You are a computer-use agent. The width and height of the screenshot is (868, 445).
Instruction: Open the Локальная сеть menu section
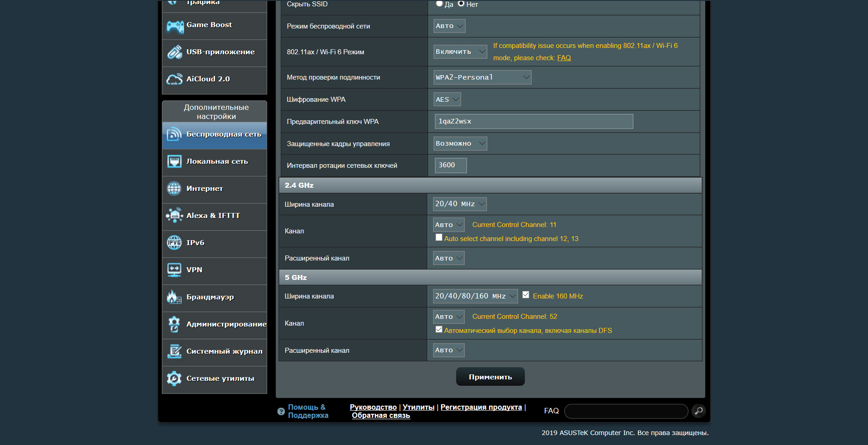tap(214, 162)
